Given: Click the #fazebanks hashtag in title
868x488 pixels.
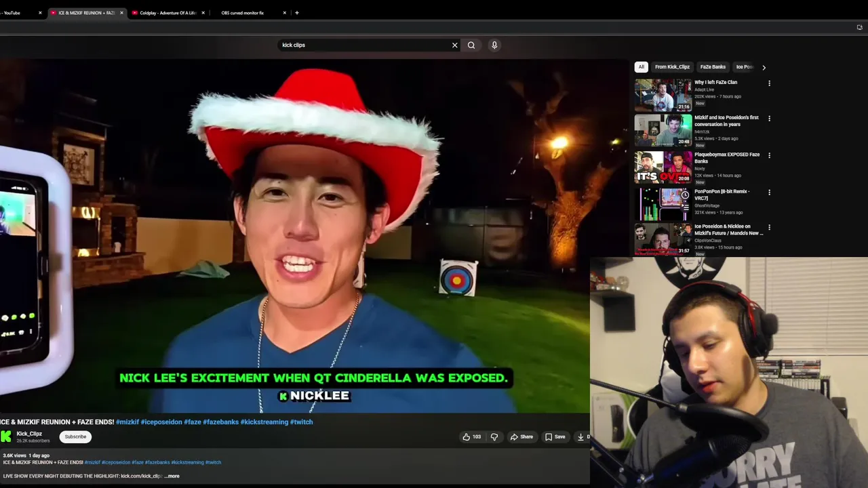Looking at the screenshot, I should 220,422.
